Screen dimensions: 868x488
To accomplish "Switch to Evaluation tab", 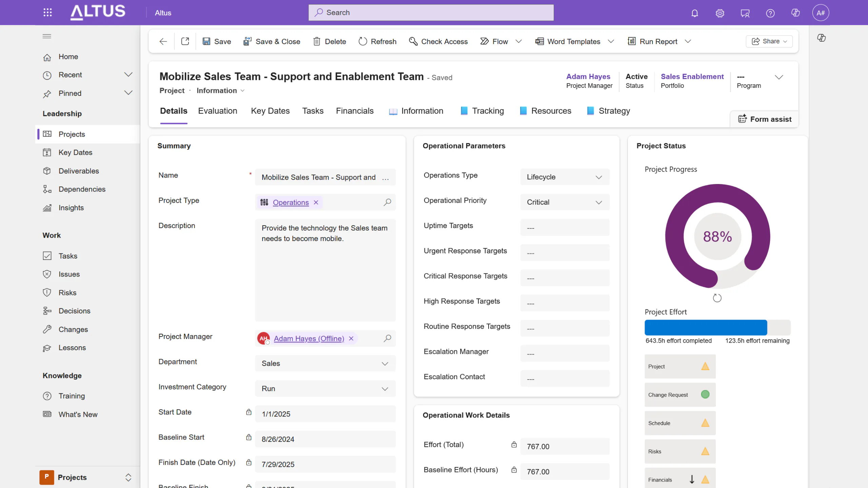I will pos(218,111).
